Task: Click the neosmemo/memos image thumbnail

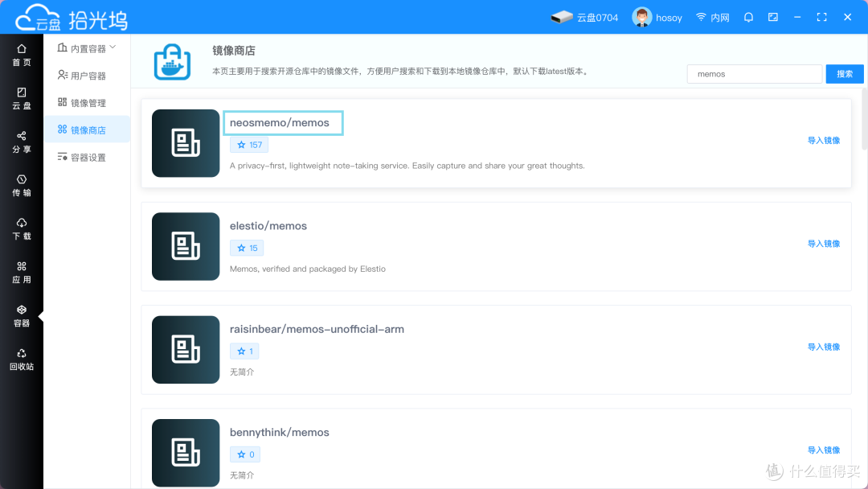Action: 186,143
